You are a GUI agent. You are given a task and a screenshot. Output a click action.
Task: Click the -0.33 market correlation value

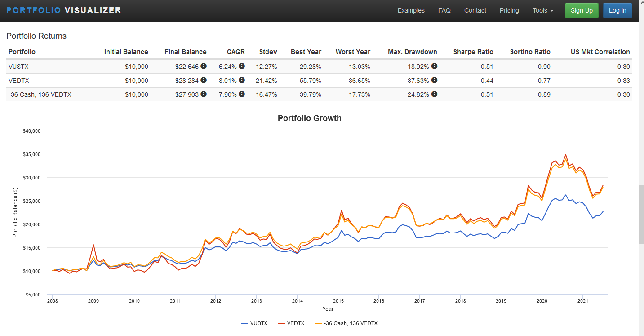622,81
